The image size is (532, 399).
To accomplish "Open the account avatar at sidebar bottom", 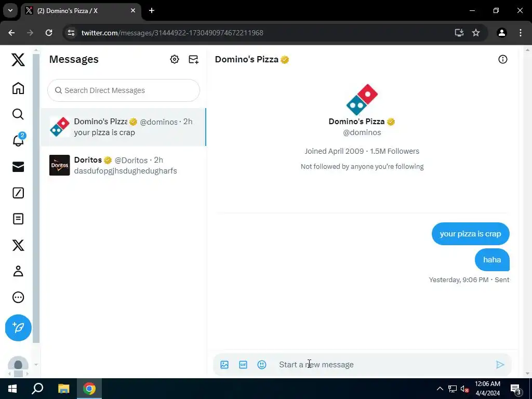I will (18, 365).
